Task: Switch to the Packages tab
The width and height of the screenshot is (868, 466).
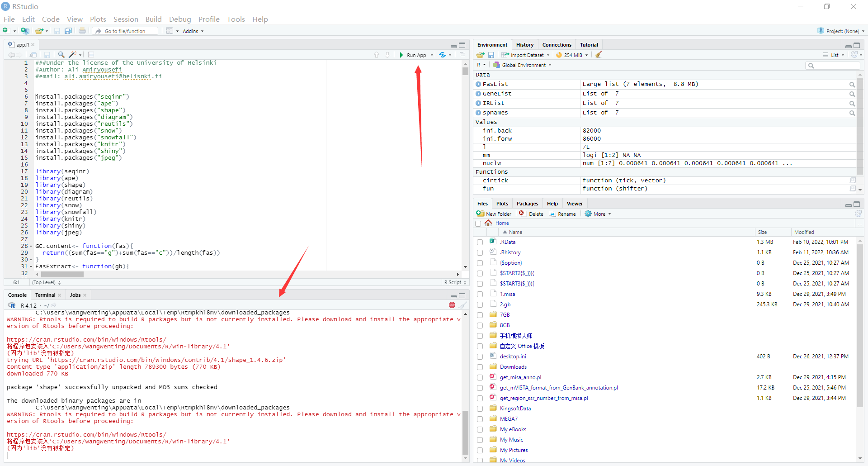Action: [527, 204]
